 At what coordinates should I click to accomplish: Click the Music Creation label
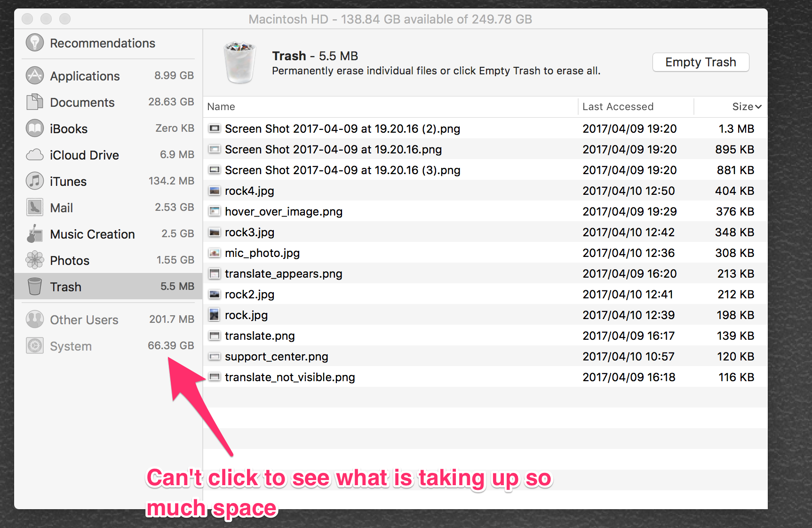tap(92, 234)
